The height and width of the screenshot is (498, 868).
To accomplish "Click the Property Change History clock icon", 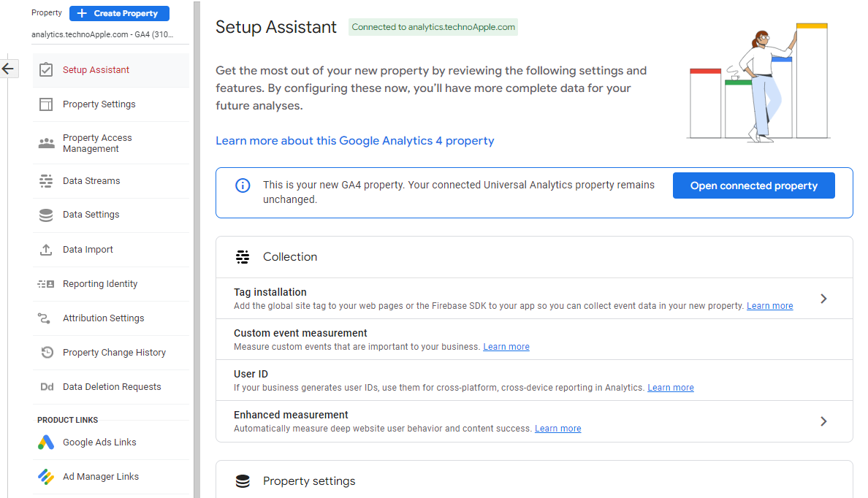I will click(47, 352).
